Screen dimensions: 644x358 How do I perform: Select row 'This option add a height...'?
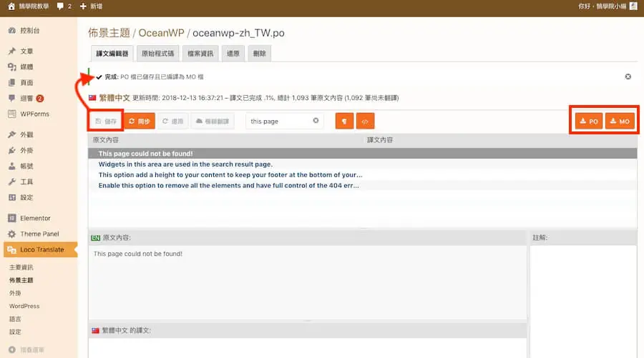click(x=363, y=174)
